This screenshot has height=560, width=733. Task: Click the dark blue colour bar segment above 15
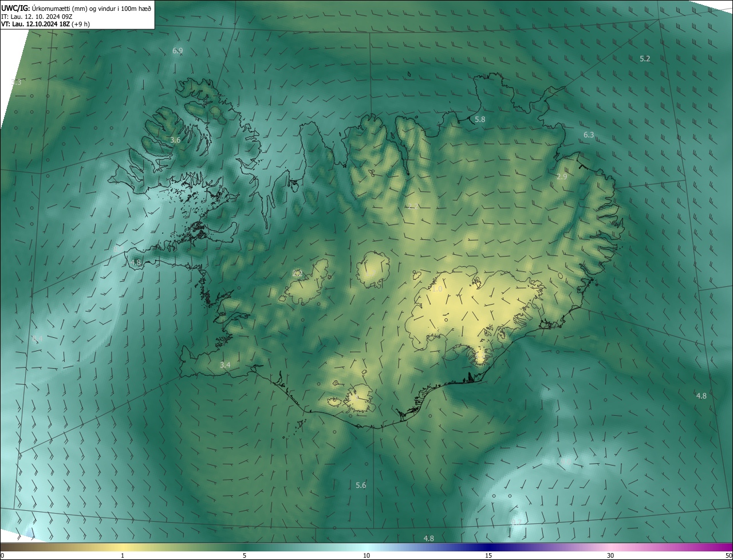coord(488,547)
